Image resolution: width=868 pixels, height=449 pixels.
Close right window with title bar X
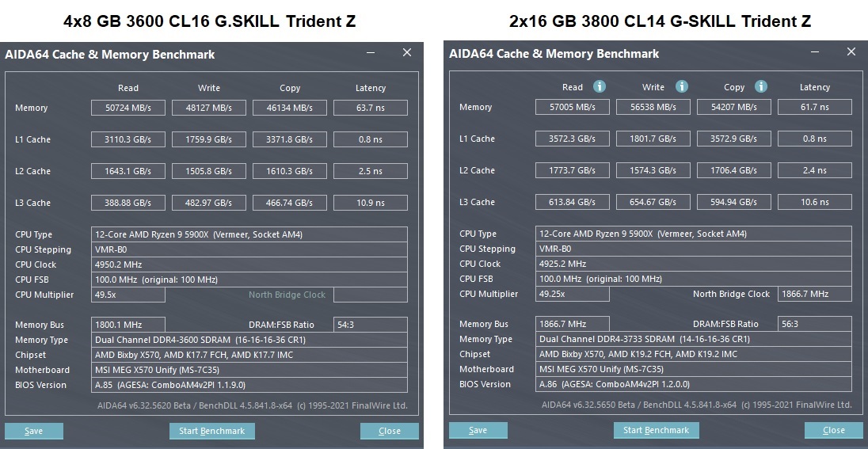pyautogui.click(x=851, y=51)
